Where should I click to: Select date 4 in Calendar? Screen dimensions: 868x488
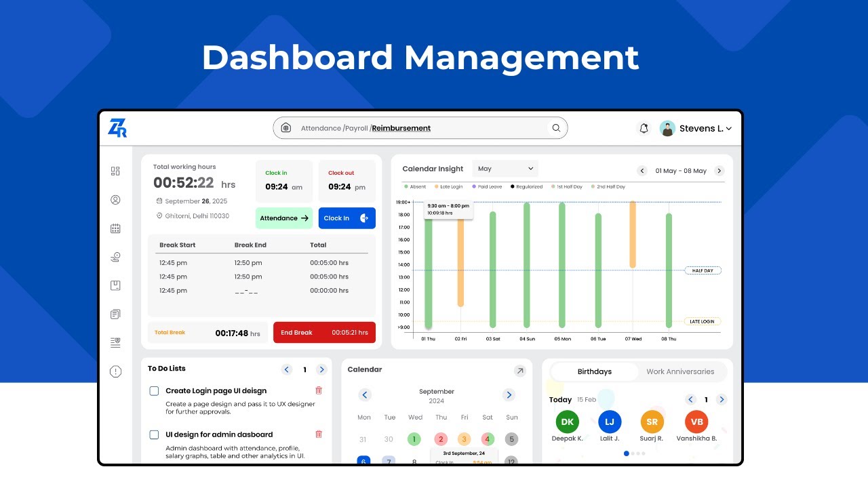488,439
